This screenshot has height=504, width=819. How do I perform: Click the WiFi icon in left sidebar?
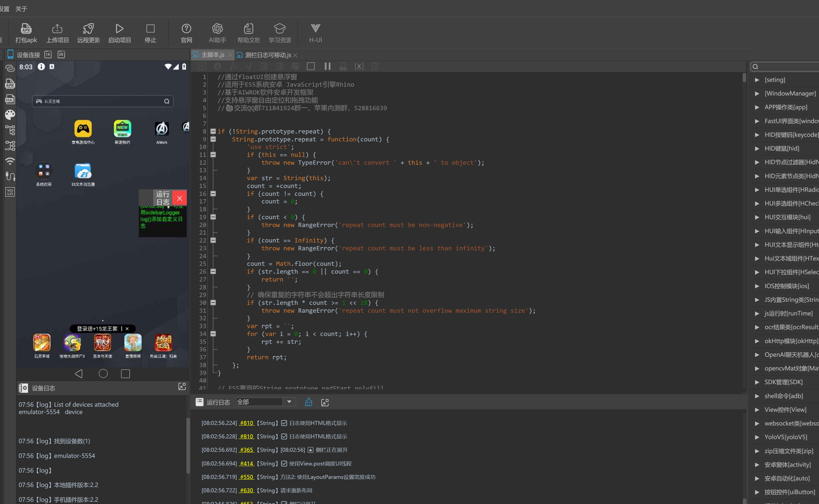coord(10,161)
